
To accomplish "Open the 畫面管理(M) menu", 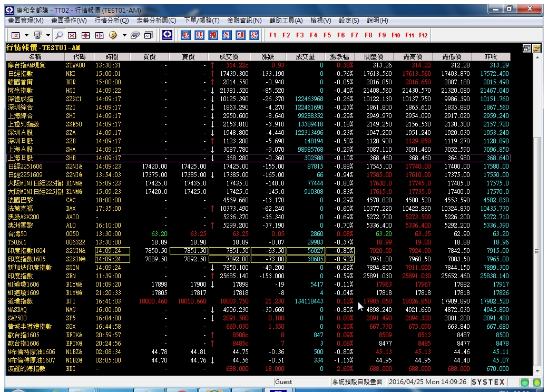I will click(26, 21).
